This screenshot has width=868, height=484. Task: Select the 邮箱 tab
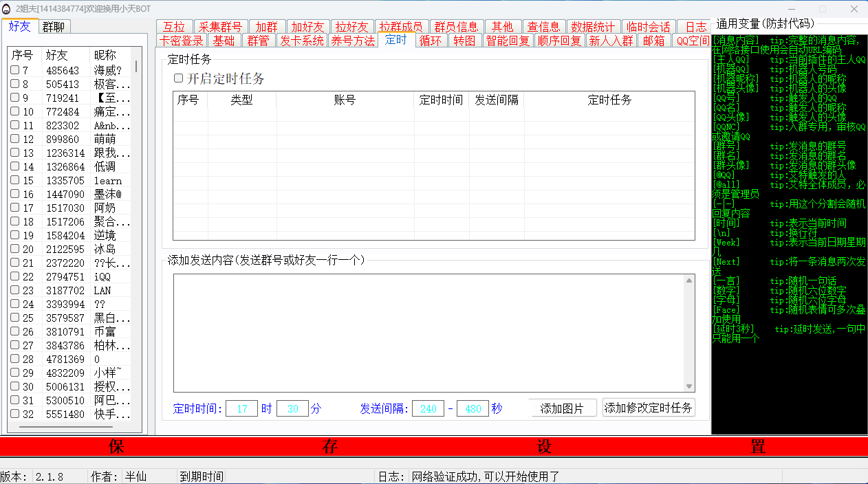653,41
